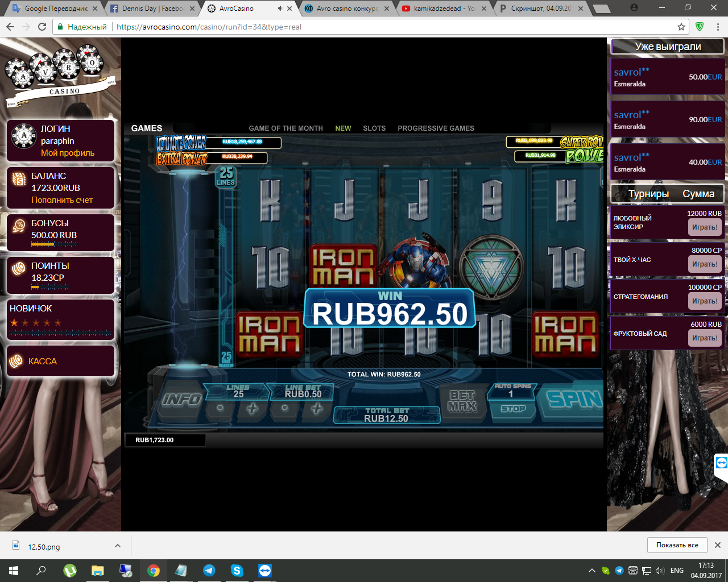Click the TeamViewer side panel icon
This screenshot has width=728, height=582.
(x=721, y=463)
